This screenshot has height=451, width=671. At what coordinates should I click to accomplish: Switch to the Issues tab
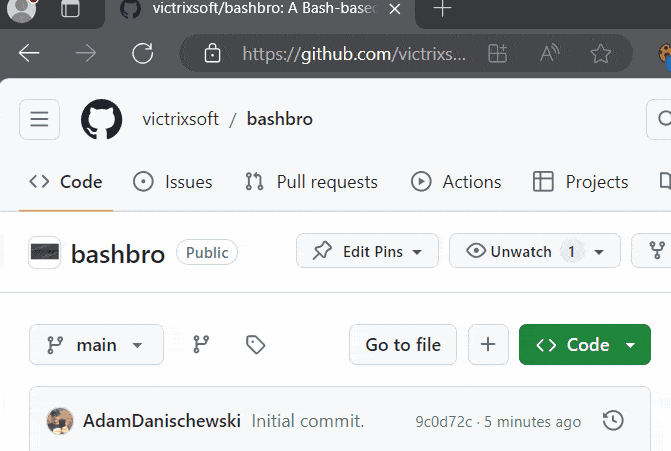(172, 182)
